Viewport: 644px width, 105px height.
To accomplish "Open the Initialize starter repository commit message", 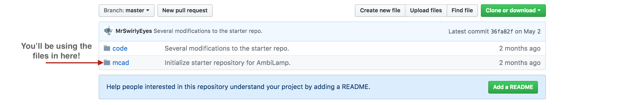I will [227, 63].
